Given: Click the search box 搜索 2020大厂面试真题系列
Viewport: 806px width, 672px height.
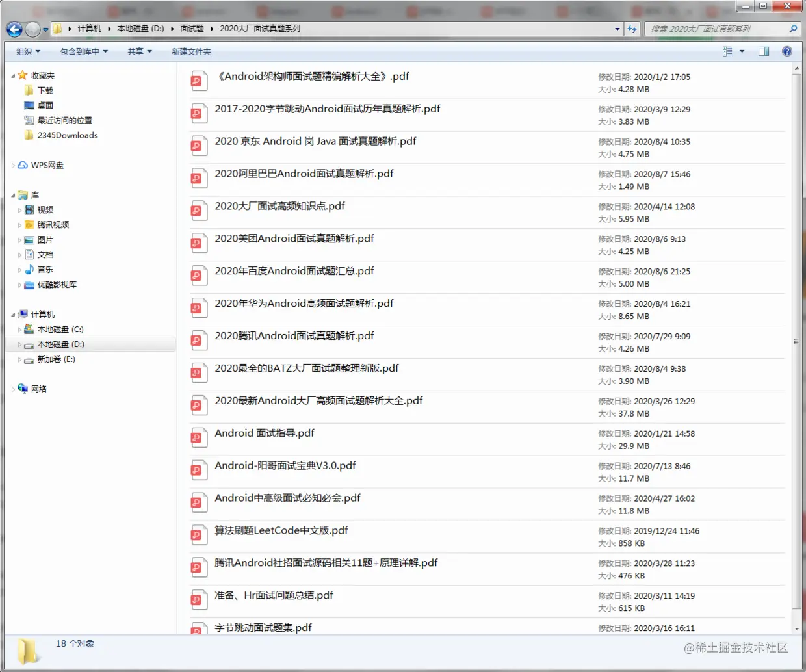Looking at the screenshot, I should [x=715, y=29].
